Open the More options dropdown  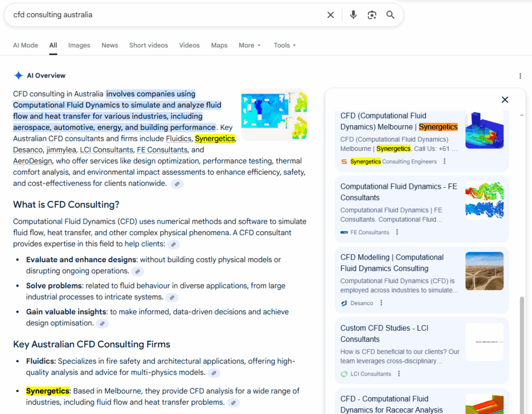[x=249, y=45]
